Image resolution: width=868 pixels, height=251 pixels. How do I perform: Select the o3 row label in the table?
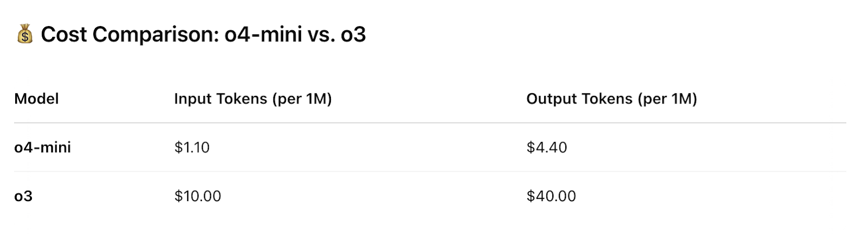click(x=23, y=196)
